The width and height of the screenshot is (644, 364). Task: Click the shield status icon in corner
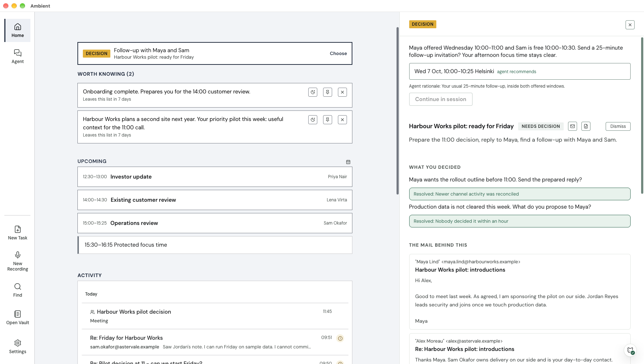630,350
